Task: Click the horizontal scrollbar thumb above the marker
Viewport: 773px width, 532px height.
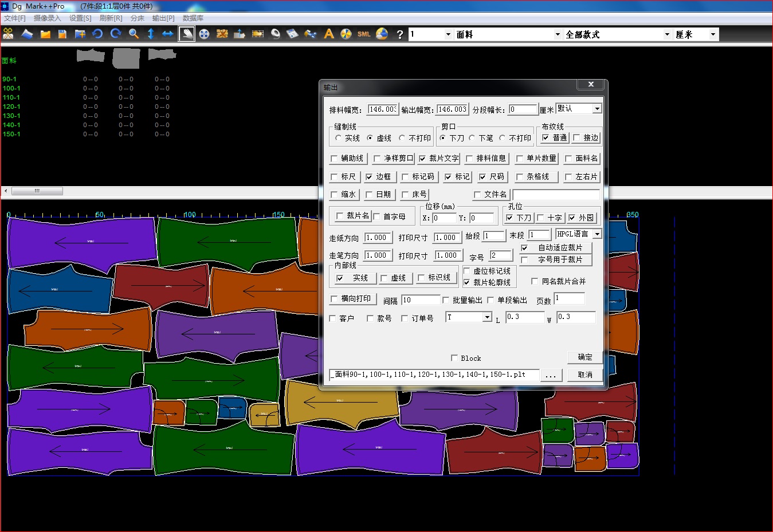Action: point(37,191)
